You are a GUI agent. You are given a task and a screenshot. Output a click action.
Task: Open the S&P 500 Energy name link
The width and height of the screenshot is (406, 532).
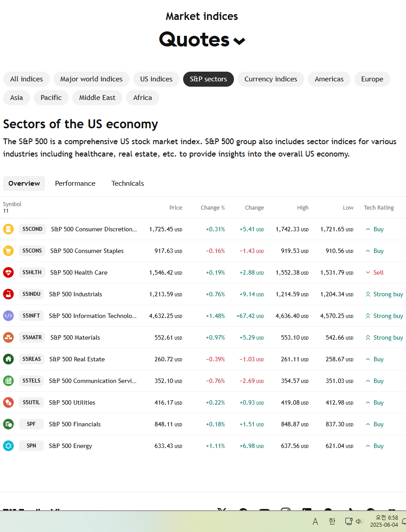click(70, 446)
